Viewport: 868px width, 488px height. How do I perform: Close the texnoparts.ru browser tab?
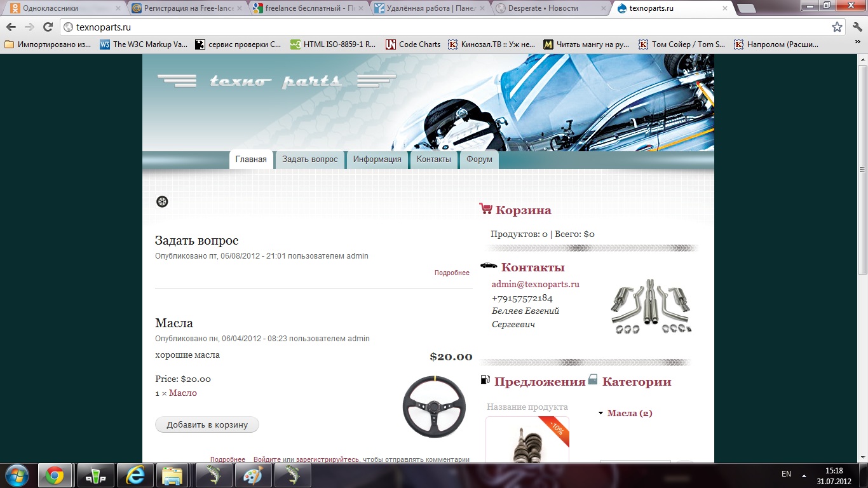[725, 9]
